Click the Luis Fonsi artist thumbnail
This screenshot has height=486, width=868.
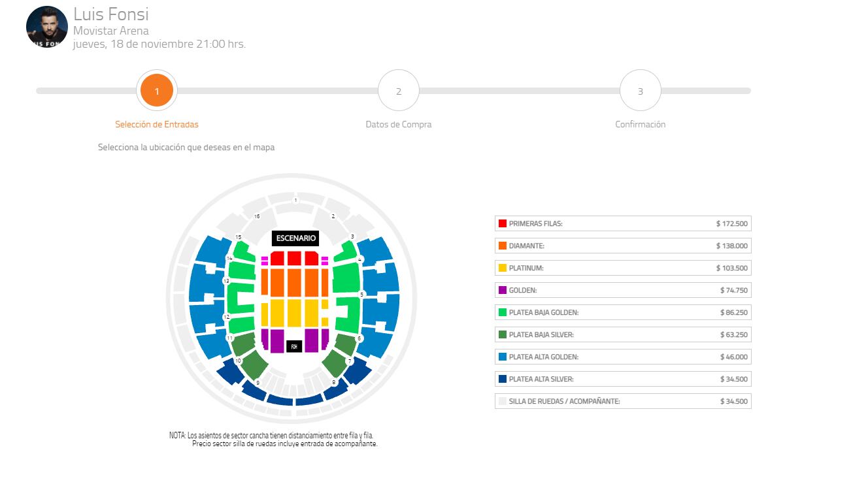click(x=47, y=27)
